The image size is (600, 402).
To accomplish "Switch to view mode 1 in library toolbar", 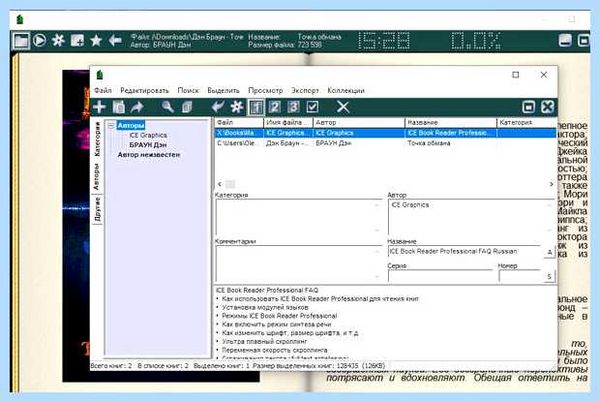I will click(256, 107).
